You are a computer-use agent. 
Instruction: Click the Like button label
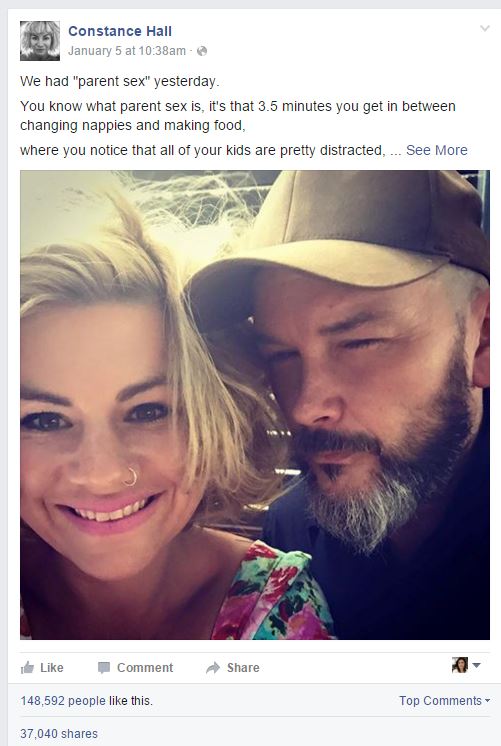tap(51, 668)
